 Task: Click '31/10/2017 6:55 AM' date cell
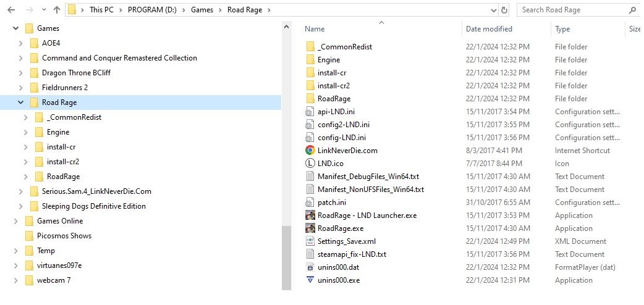click(x=498, y=203)
